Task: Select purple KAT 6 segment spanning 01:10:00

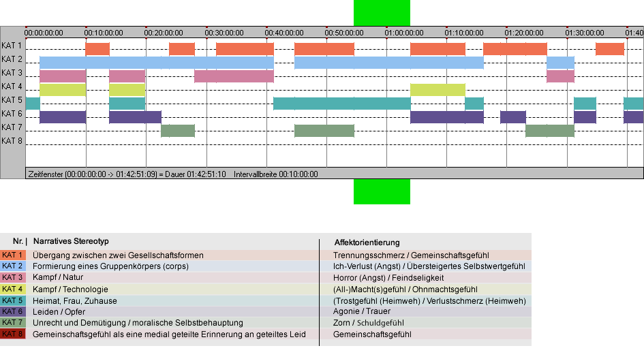Action: 447,117
